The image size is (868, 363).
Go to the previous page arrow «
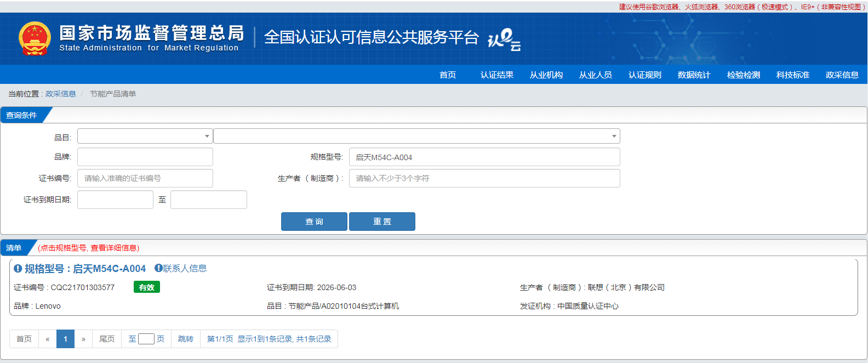tap(48, 339)
